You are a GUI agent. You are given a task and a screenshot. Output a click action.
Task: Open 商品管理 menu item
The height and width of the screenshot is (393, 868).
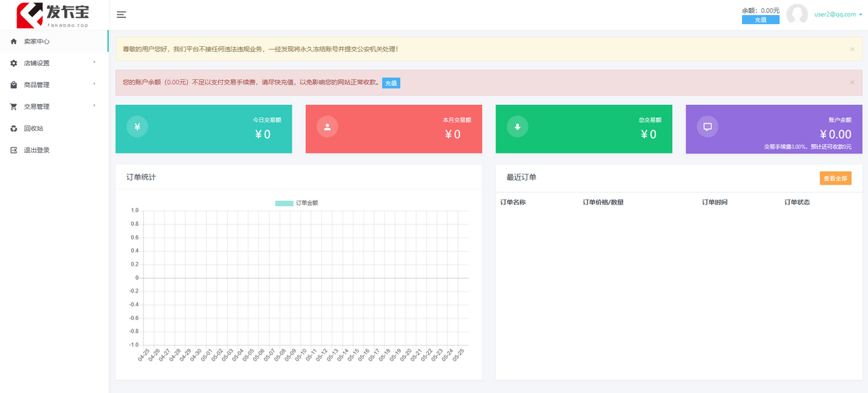coord(54,85)
